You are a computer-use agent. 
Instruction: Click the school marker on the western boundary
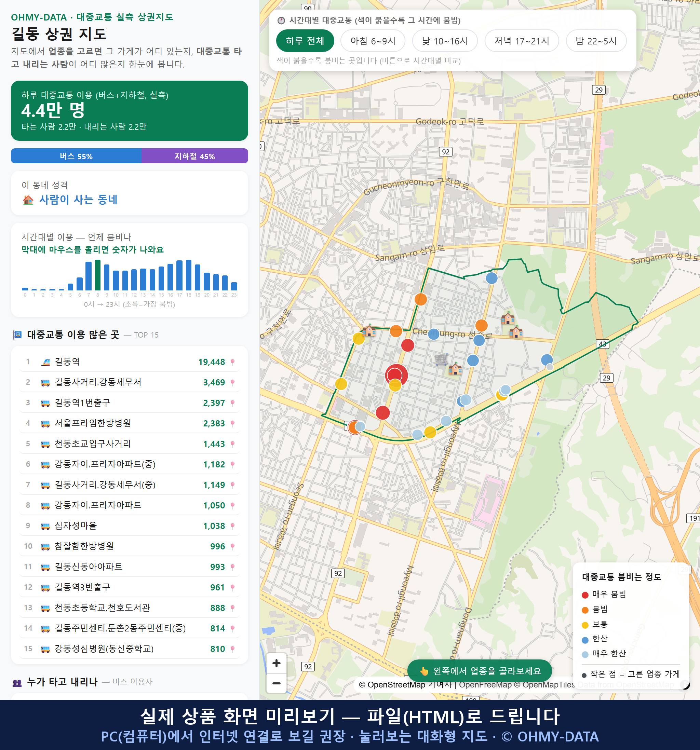point(369,330)
